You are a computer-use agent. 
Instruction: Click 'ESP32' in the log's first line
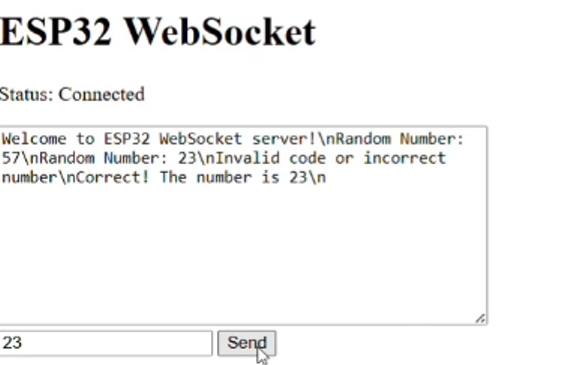pyautogui.click(x=127, y=139)
